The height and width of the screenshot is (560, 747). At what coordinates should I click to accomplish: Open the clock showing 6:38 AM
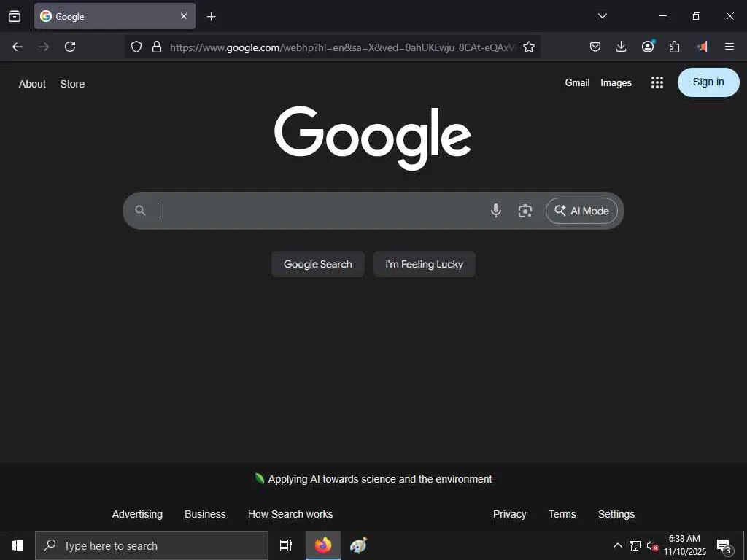click(685, 545)
